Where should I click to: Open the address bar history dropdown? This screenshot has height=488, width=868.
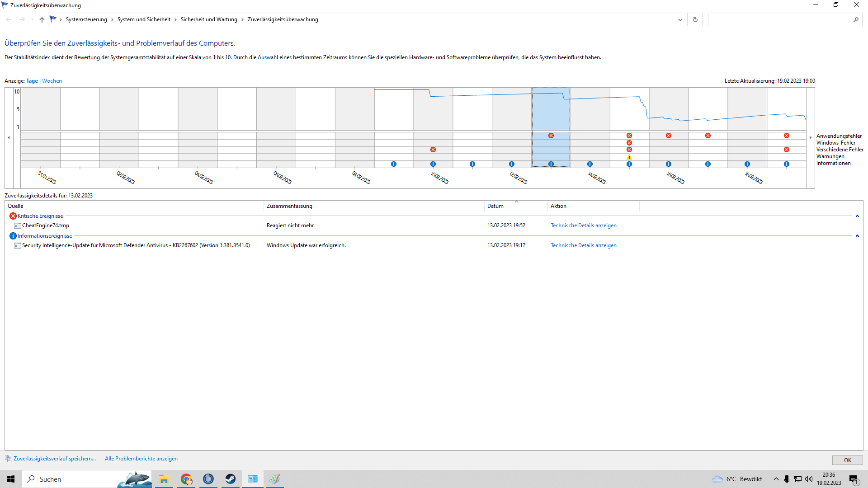[x=680, y=19]
